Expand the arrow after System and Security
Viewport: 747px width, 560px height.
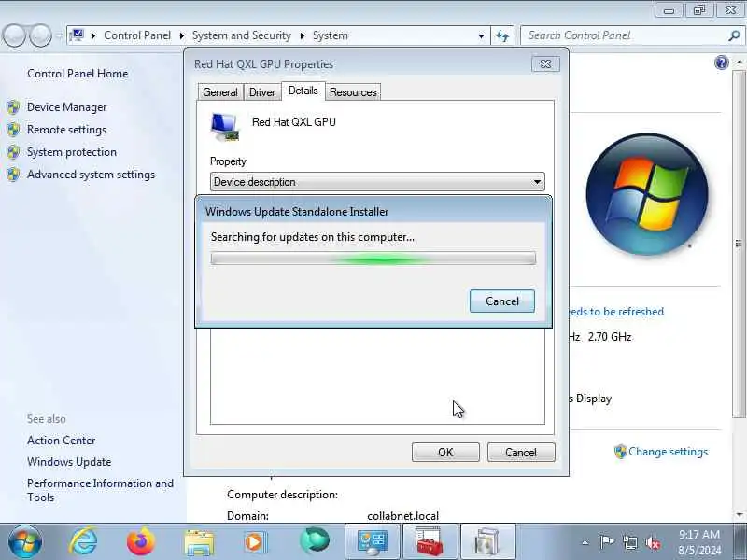tap(302, 35)
